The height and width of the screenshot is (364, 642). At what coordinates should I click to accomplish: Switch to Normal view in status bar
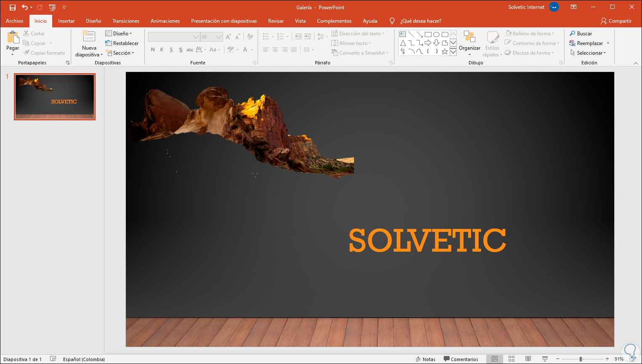[x=495, y=359]
